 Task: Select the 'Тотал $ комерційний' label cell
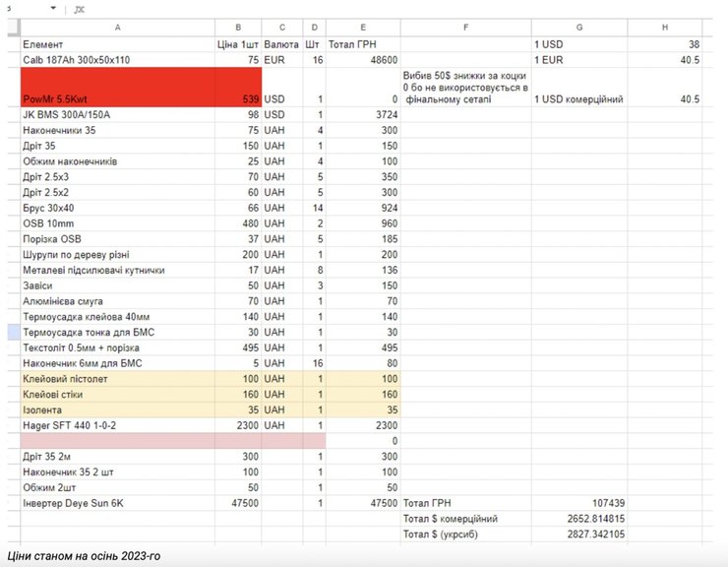coord(465,519)
